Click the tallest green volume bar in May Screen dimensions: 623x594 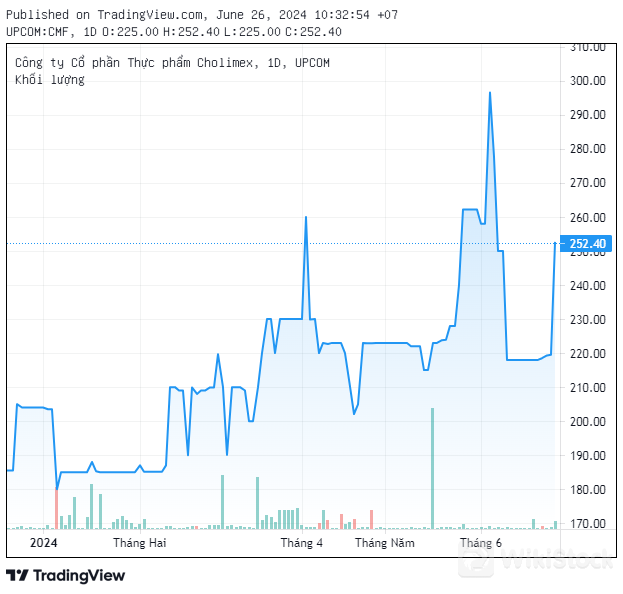click(x=432, y=468)
